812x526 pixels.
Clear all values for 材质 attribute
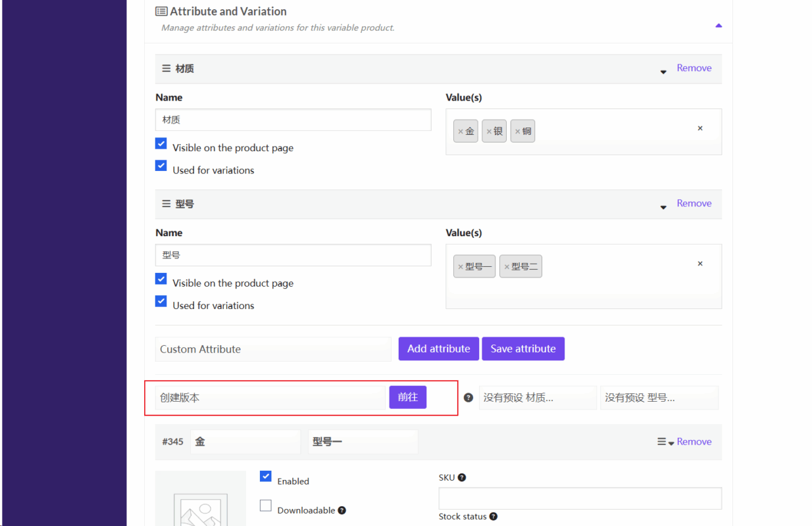(700, 128)
